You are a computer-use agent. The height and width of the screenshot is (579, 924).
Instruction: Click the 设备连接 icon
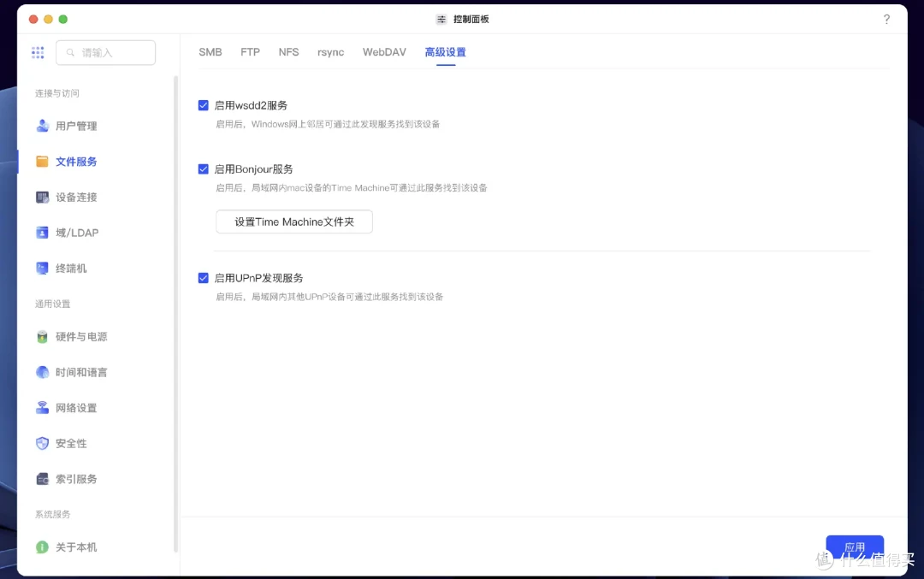[43, 197]
